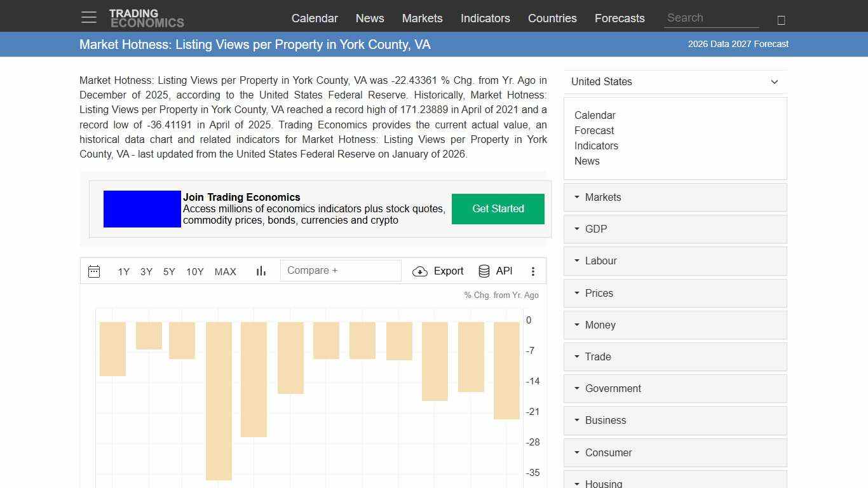Open the API database icon
Screen dimensions: 868x488
(484, 271)
